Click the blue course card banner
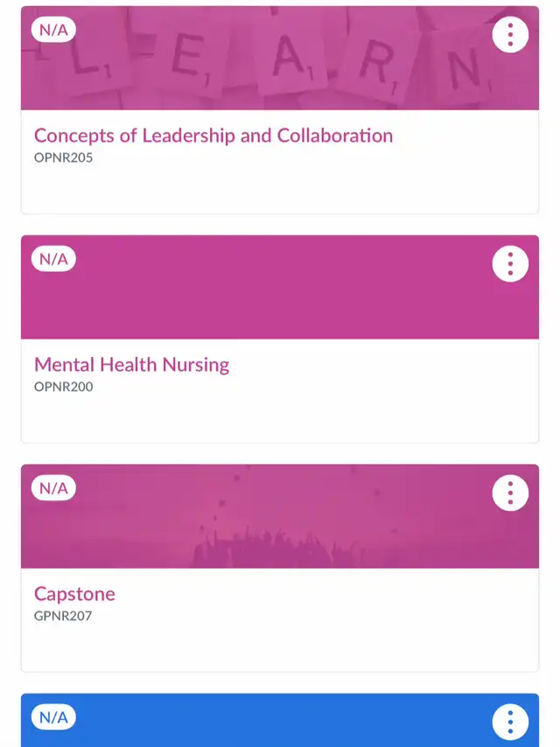Screen dimensions: 560x747 coord(280,721)
